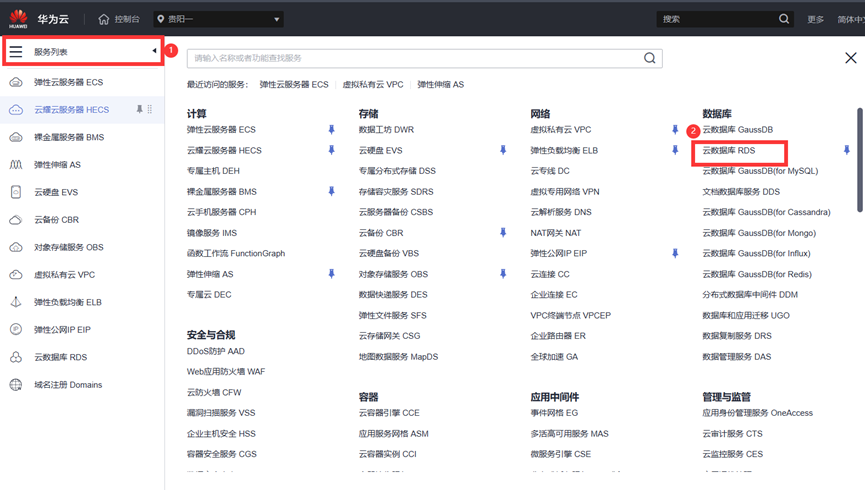Open 弹性公网IP EIP in sidebar
Screen dimensions: 865x490
click(62, 330)
